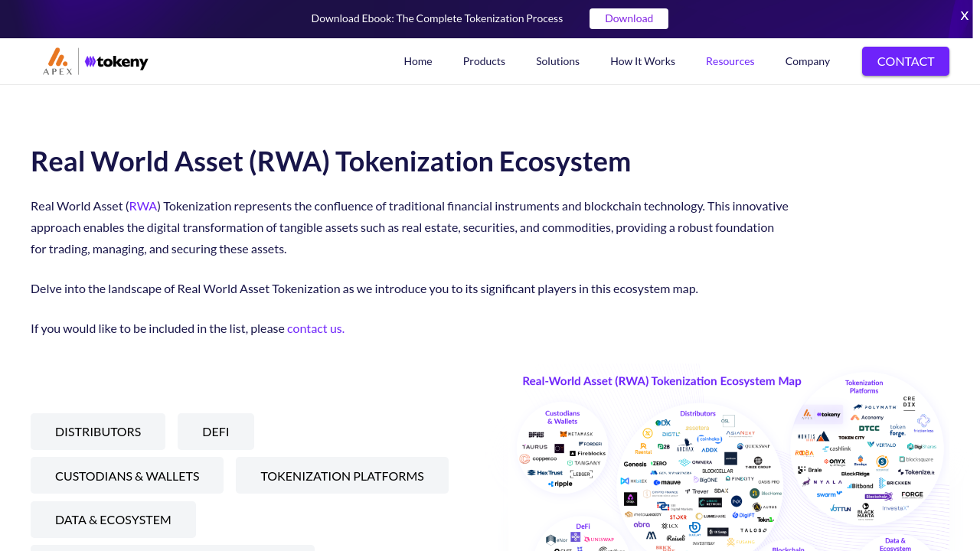Click Uniswap logo in DeFi circle
The height and width of the screenshot is (551, 980).
(x=599, y=540)
